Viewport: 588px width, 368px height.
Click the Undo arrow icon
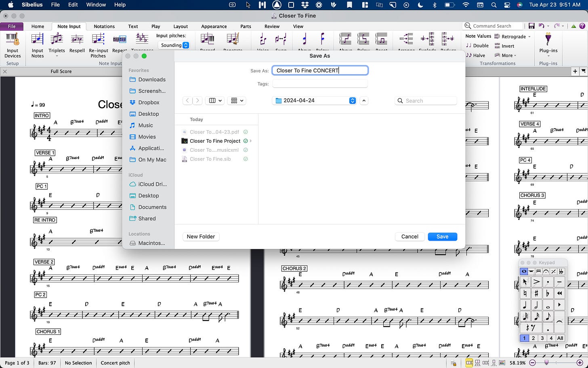pos(541,26)
